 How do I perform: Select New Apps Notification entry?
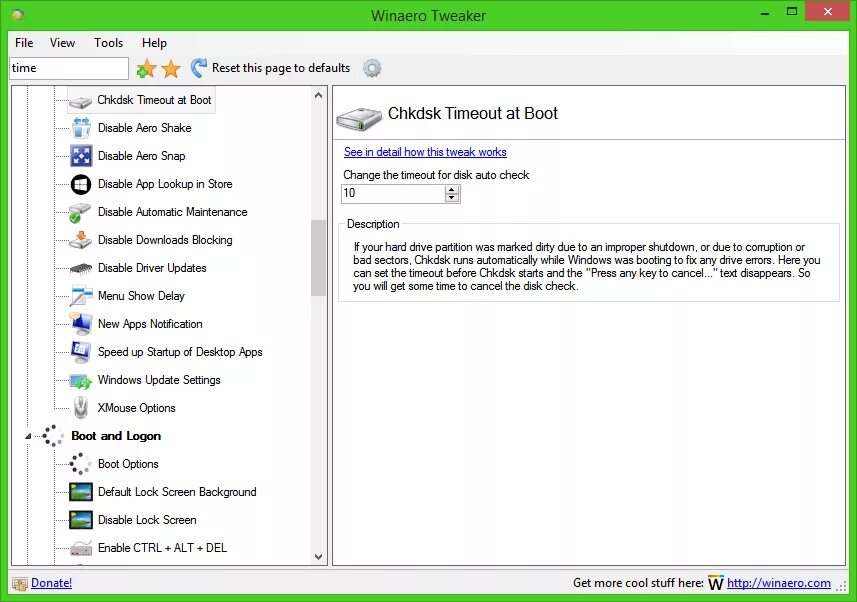click(x=150, y=324)
